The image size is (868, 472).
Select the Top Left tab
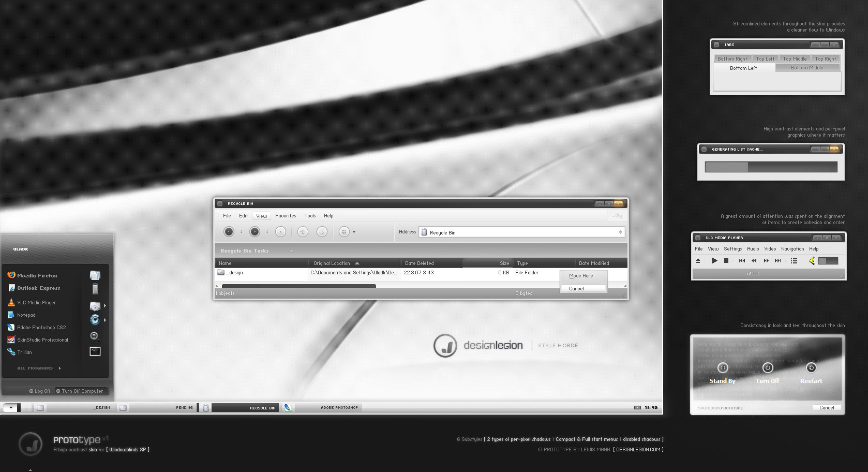765,59
